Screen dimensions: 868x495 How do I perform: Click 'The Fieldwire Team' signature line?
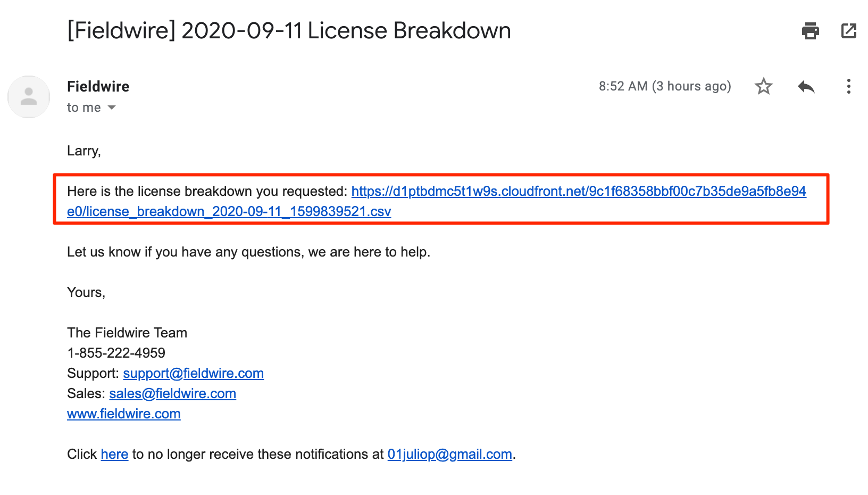pos(127,333)
